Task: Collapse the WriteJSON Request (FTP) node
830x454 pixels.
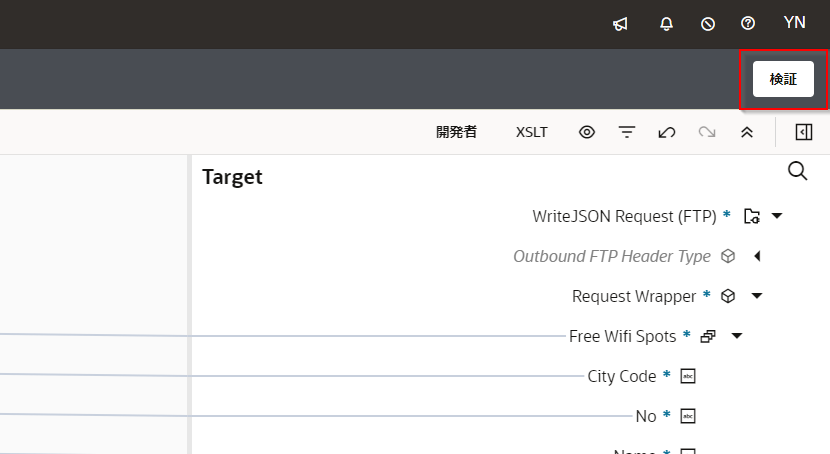Action: point(777,216)
